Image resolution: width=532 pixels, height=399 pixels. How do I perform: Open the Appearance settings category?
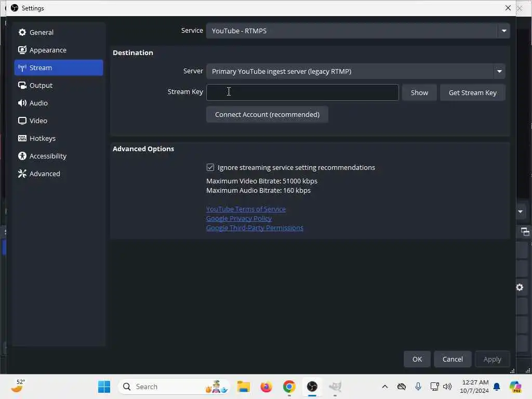pos(58,50)
